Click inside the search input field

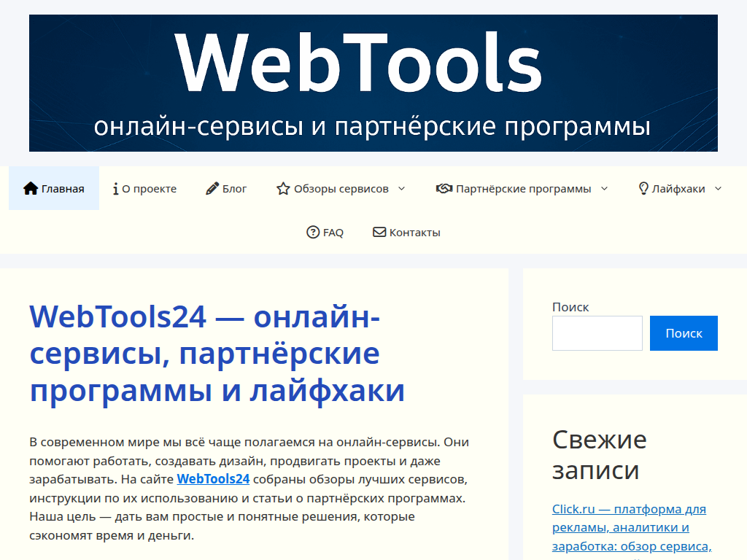click(597, 332)
